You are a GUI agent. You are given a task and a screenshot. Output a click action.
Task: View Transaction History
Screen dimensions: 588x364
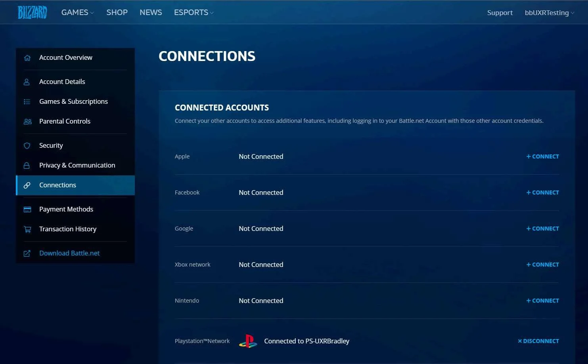click(x=75, y=229)
